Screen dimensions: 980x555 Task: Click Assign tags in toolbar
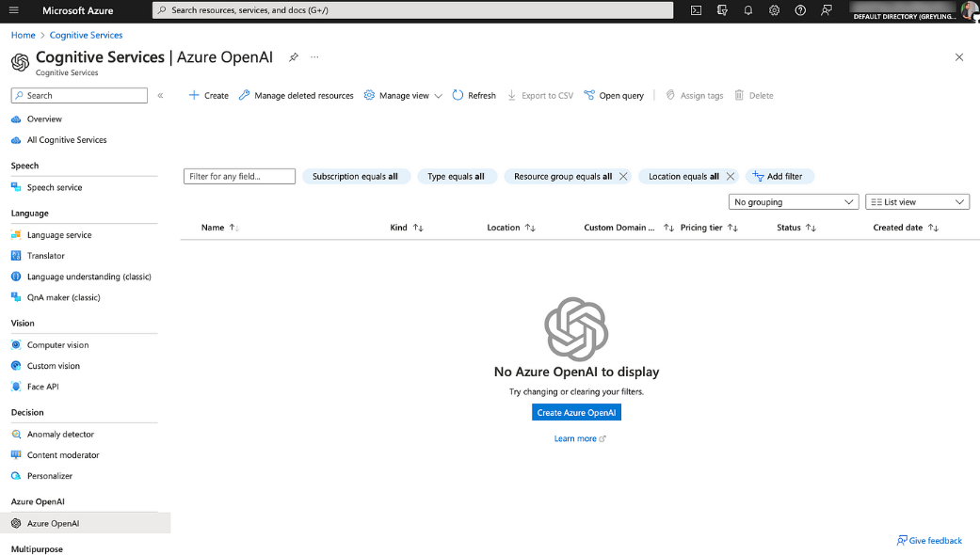tap(695, 96)
